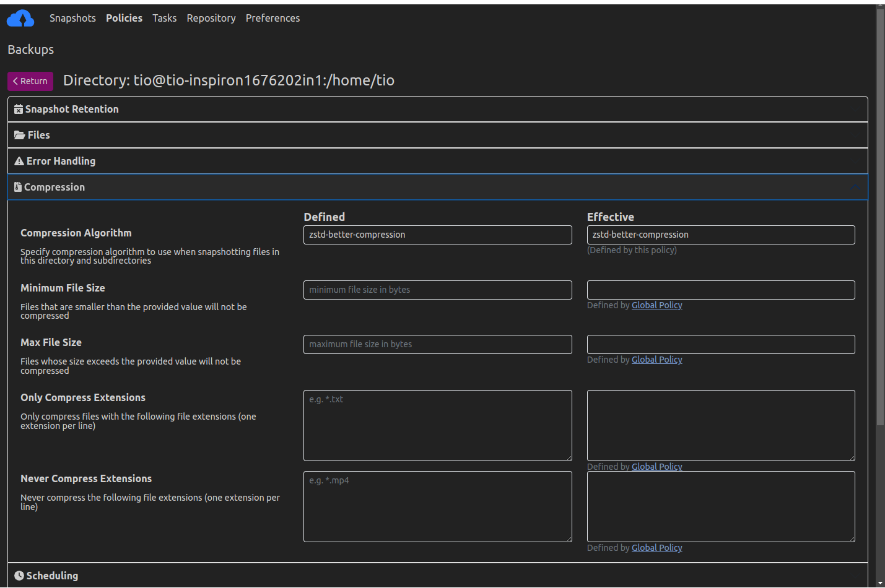
Task: Open Global Policy link under Never Compress Extensions
Action: 656,548
